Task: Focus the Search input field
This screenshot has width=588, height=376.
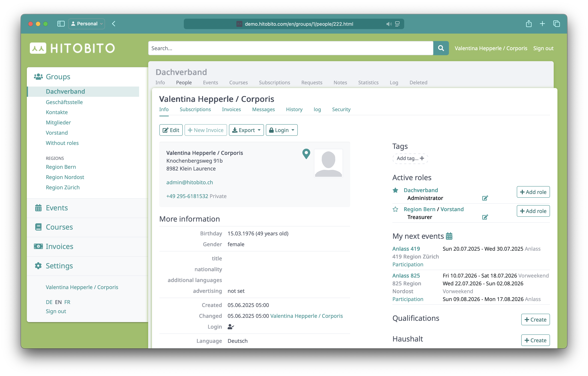Action: pos(291,48)
